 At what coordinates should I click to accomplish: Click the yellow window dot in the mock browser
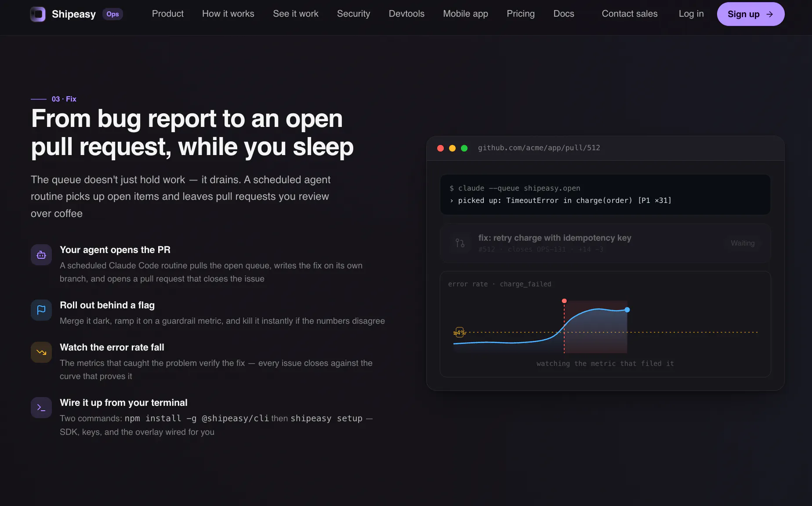point(452,148)
